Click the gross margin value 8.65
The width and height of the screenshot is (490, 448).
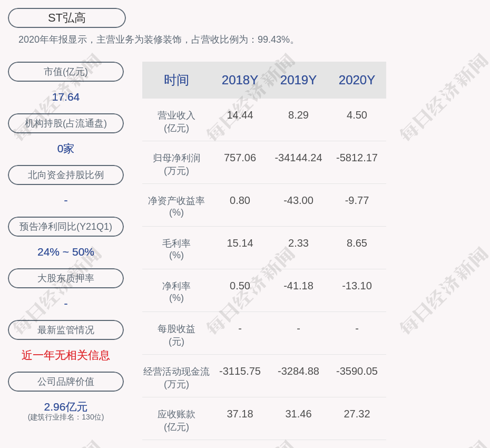(x=357, y=243)
